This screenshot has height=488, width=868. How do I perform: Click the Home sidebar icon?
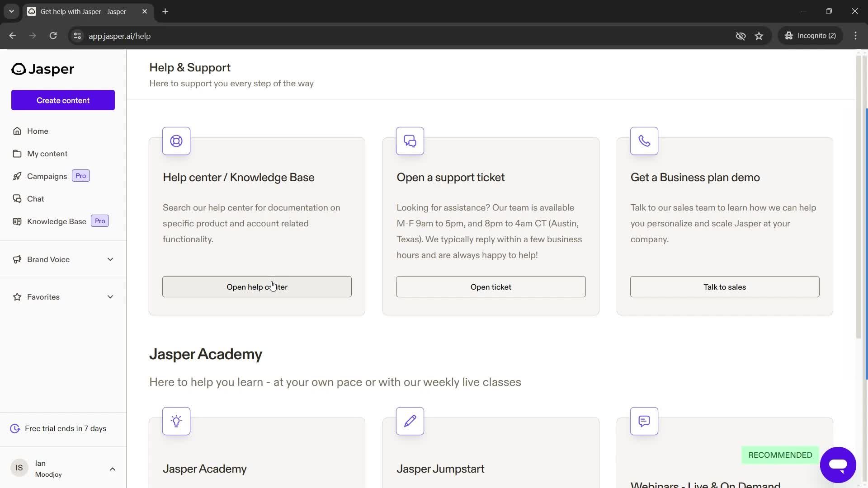point(16,131)
